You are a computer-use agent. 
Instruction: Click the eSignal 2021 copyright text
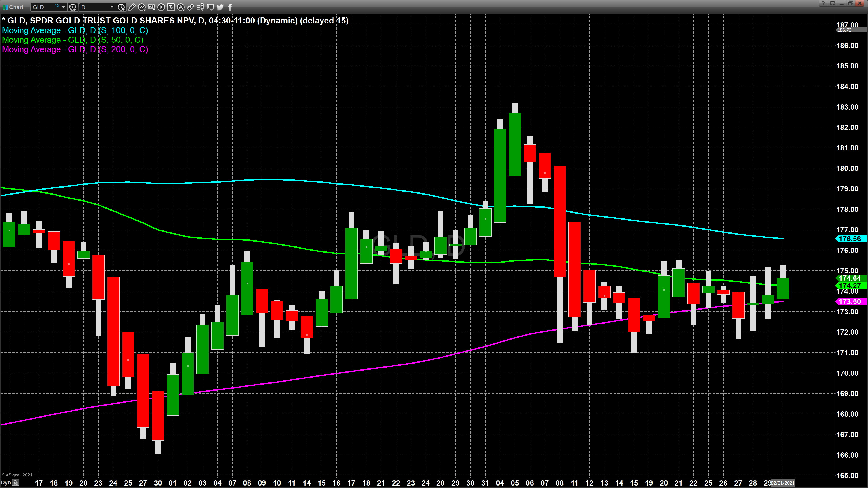click(17, 475)
